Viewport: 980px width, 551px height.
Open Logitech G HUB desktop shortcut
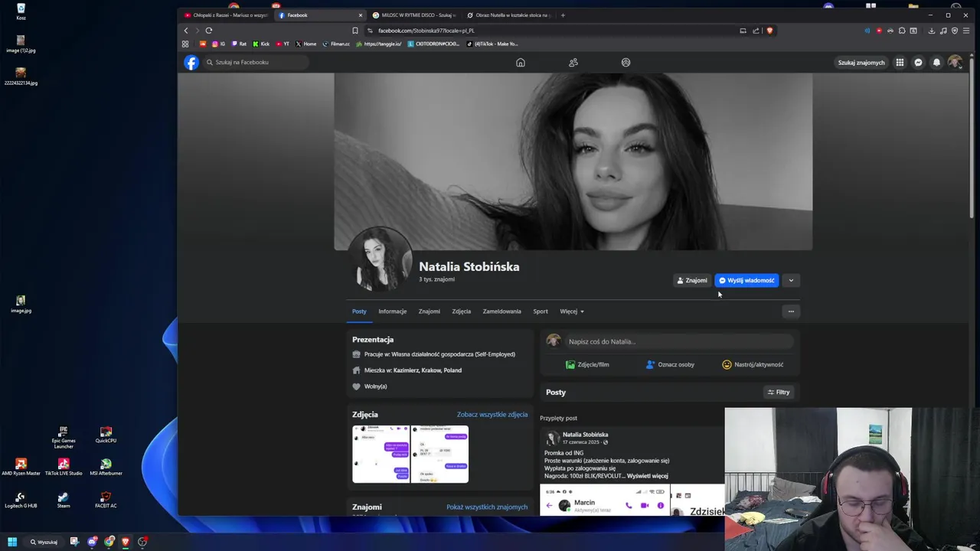click(x=21, y=499)
